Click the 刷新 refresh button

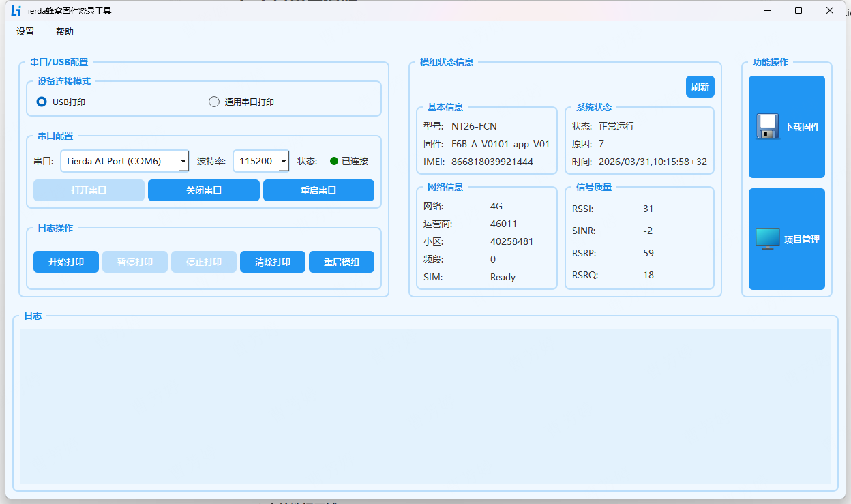(x=700, y=87)
